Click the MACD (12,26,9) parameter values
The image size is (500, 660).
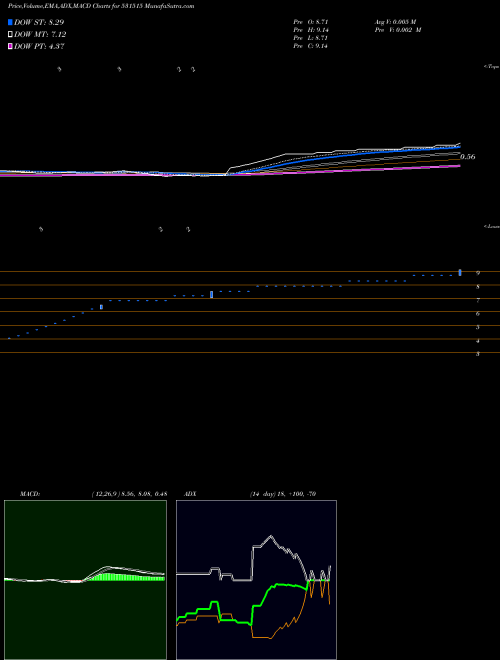(129, 494)
